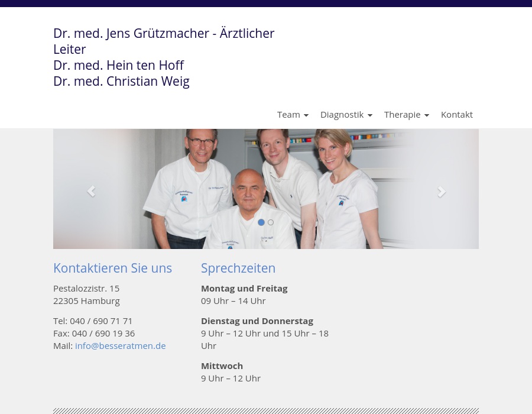Click the Sprechzeiten heading
This screenshot has height=414, width=532.
point(238,268)
